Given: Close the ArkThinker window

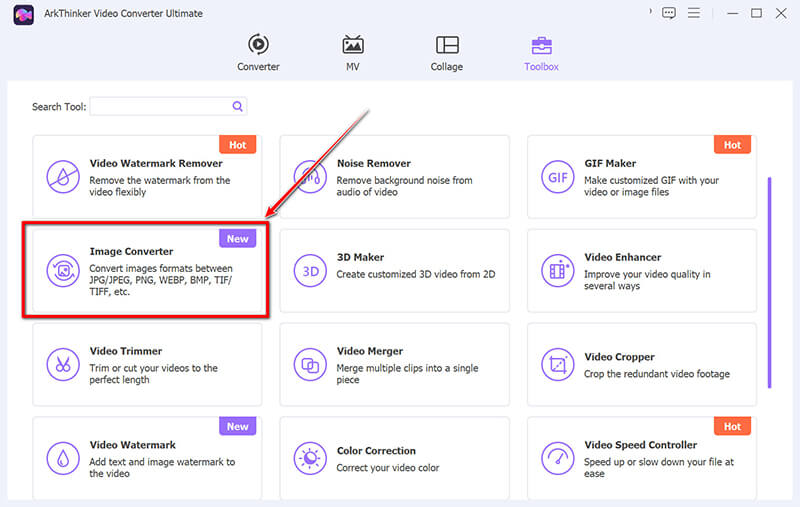Looking at the screenshot, I should [781, 13].
